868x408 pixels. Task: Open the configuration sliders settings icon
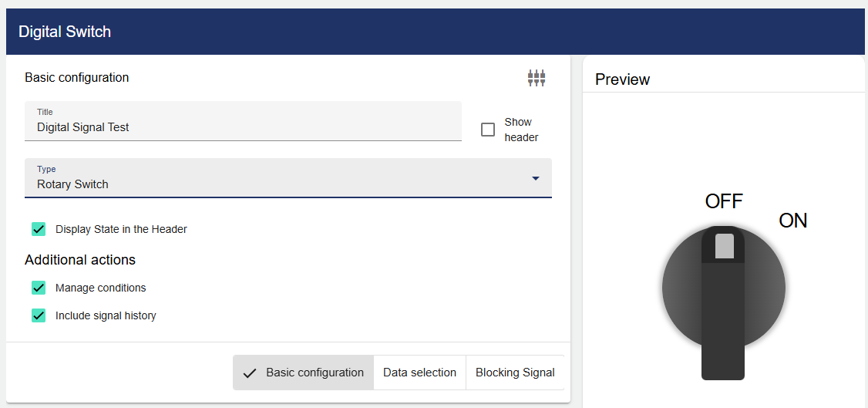tap(537, 77)
